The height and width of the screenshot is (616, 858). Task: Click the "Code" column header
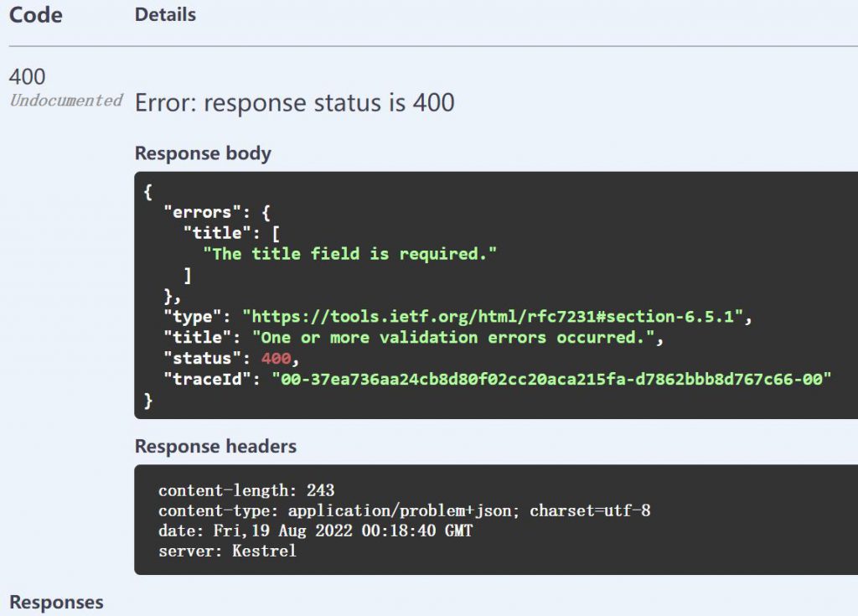click(x=36, y=15)
